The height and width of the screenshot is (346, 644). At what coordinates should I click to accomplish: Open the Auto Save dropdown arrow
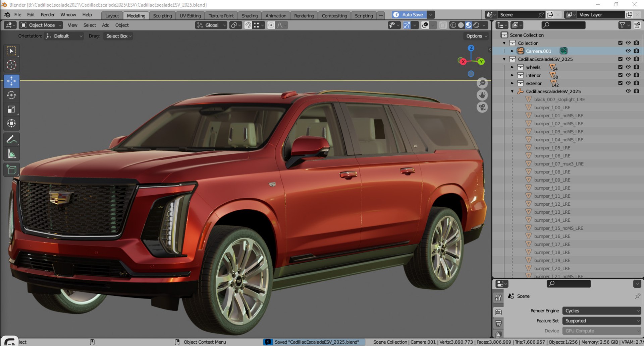pyautogui.click(x=431, y=15)
